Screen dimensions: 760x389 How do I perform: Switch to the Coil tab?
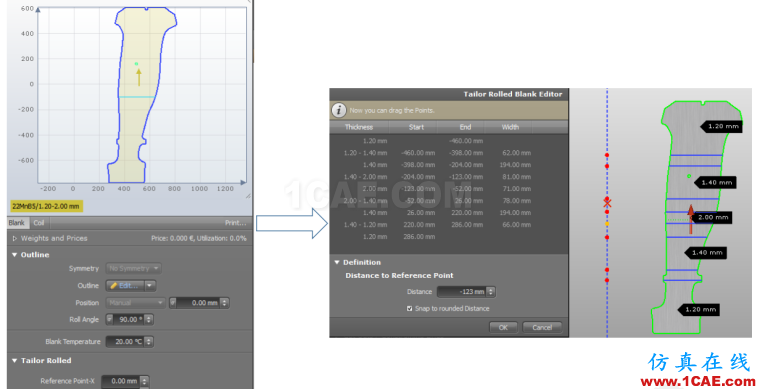tap(39, 223)
